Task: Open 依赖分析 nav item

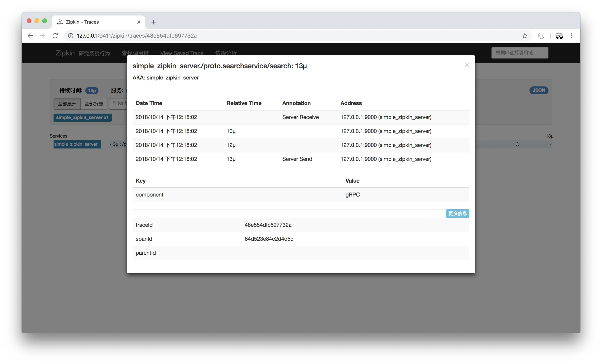Action: [226, 53]
